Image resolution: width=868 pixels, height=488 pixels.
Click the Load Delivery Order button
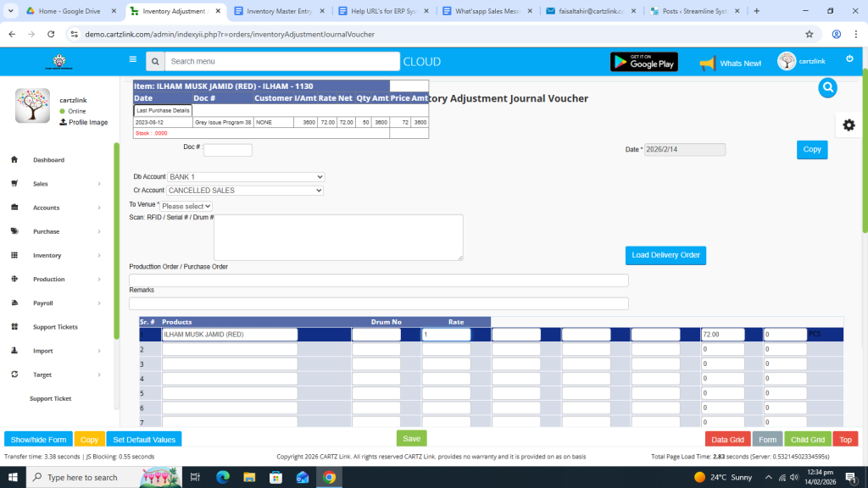pyautogui.click(x=665, y=255)
